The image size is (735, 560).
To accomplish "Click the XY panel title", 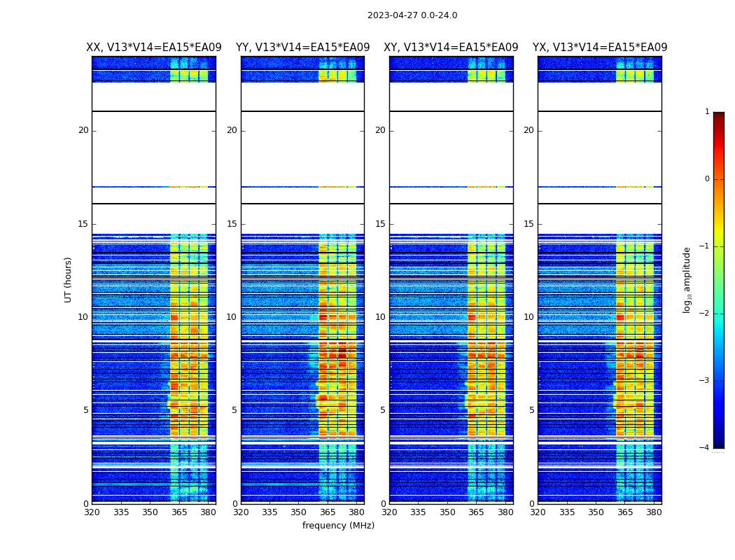I will pyautogui.click(x=451, y=48).
